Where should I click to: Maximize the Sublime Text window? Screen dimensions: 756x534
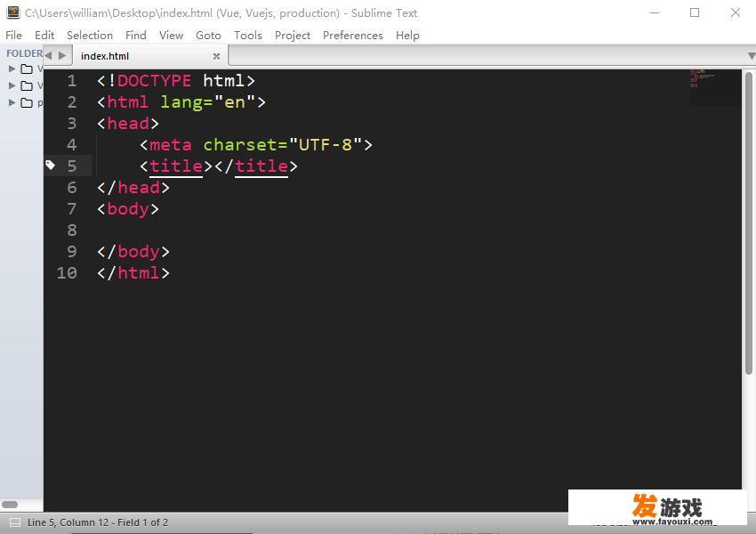coord(695,12)
